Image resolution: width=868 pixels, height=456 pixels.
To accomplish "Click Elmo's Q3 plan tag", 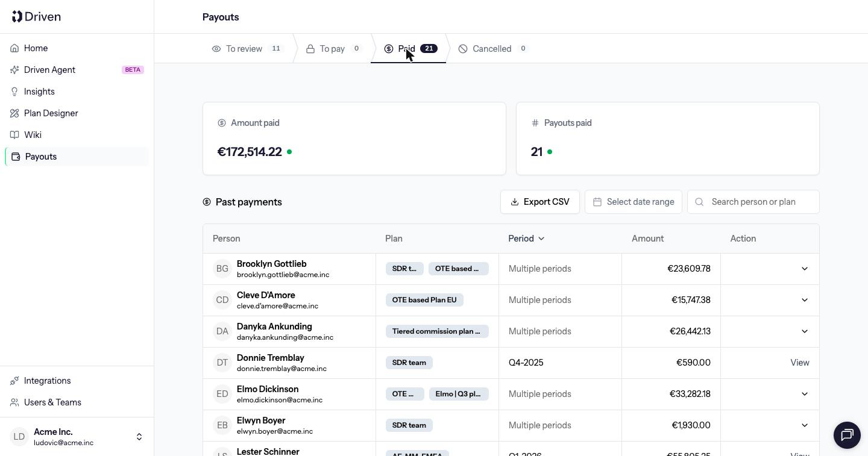I will click(x=458, y=394).
